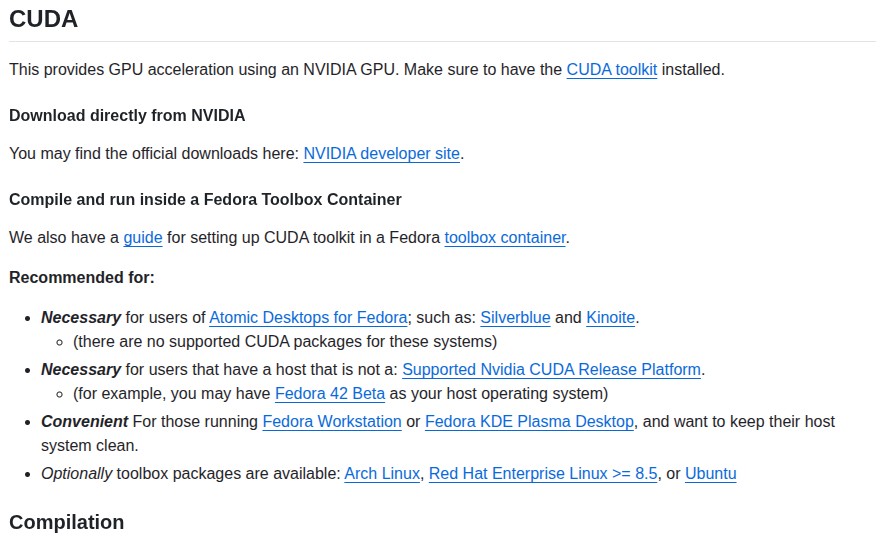
Task: Click the 'Recommended for:' heading
Action: point(82,278)
